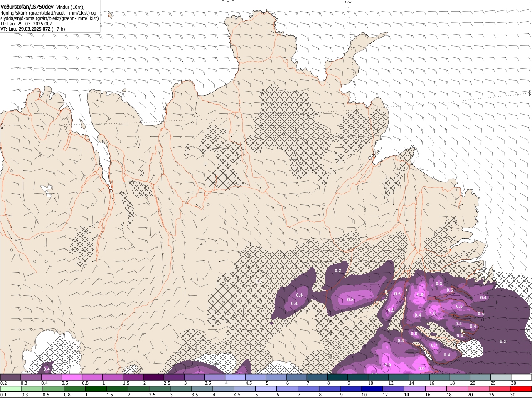The width and height of the screenshot is (532, 398).
Task: Pick the 10 dark blue swatch in rain scale
Action: 372,389
